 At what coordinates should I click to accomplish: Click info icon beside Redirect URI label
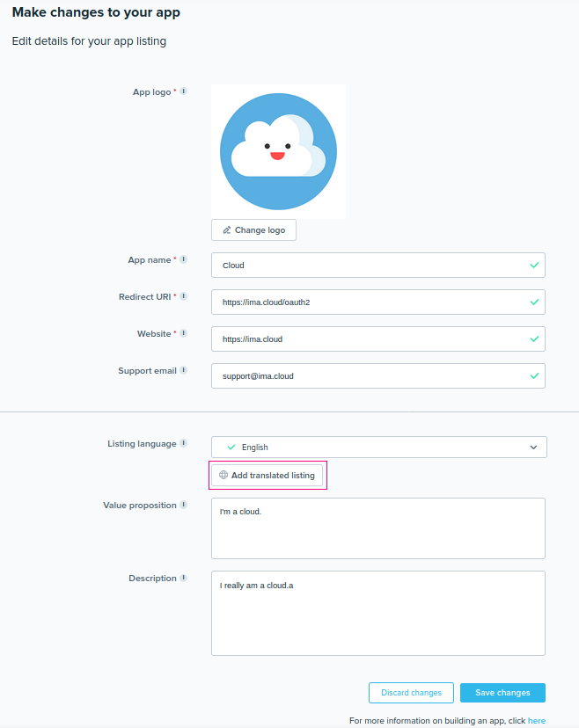184,296
